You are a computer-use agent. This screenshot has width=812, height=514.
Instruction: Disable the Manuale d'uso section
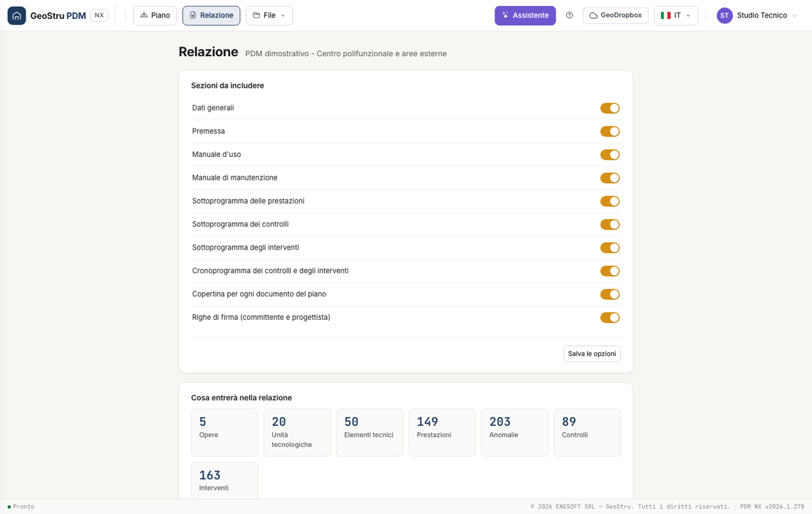(610, 155)
